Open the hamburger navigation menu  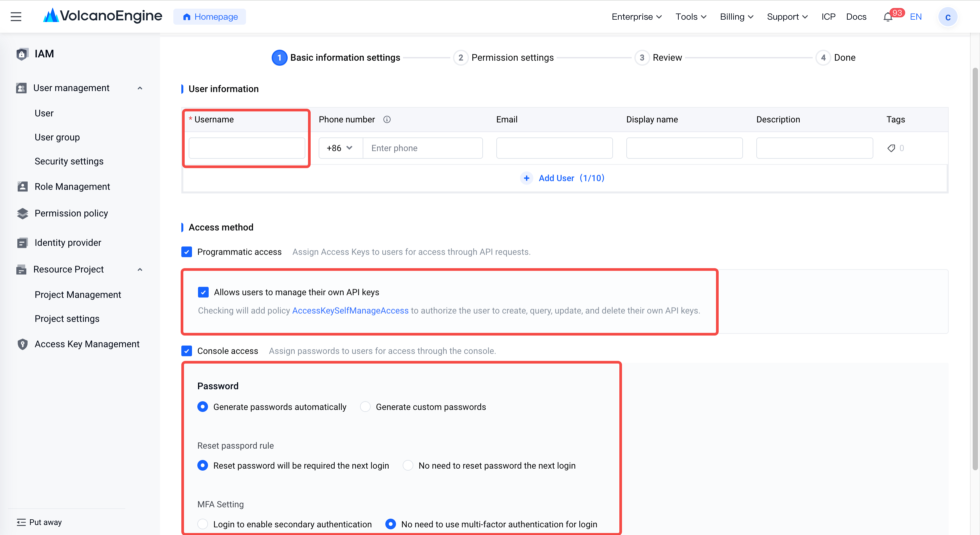(16, 17)
